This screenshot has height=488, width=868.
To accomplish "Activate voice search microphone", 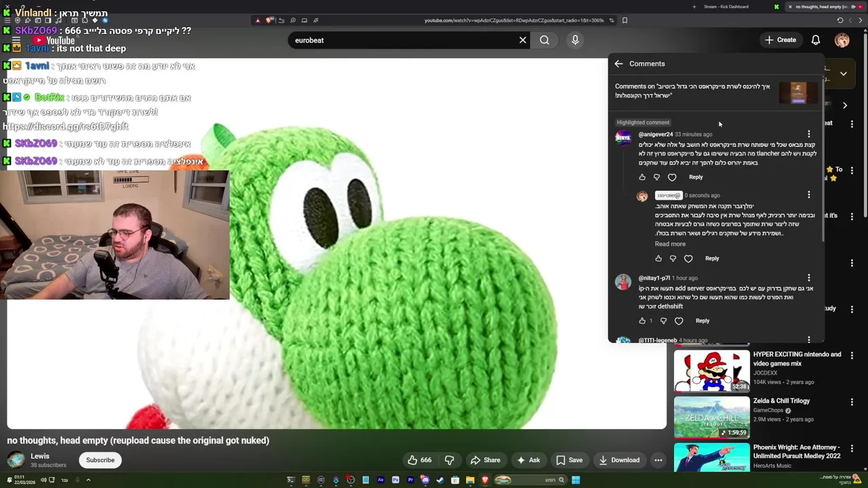I will 575,40.
